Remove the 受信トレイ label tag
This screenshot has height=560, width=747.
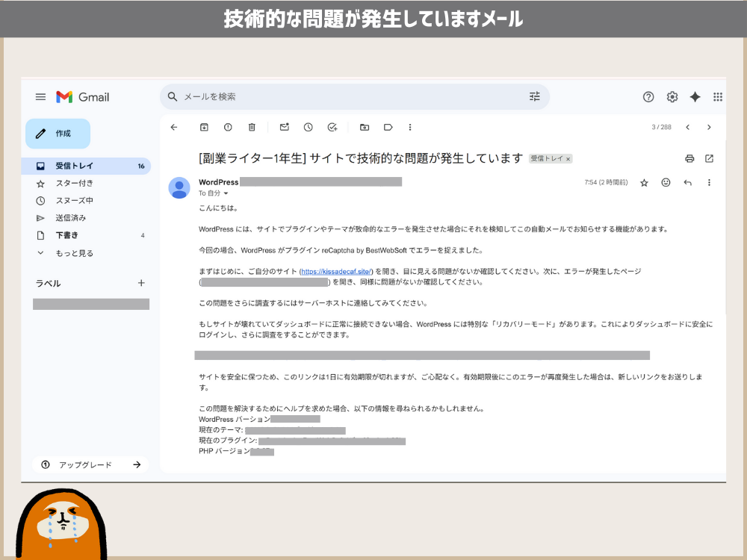(x=568, y=159)
